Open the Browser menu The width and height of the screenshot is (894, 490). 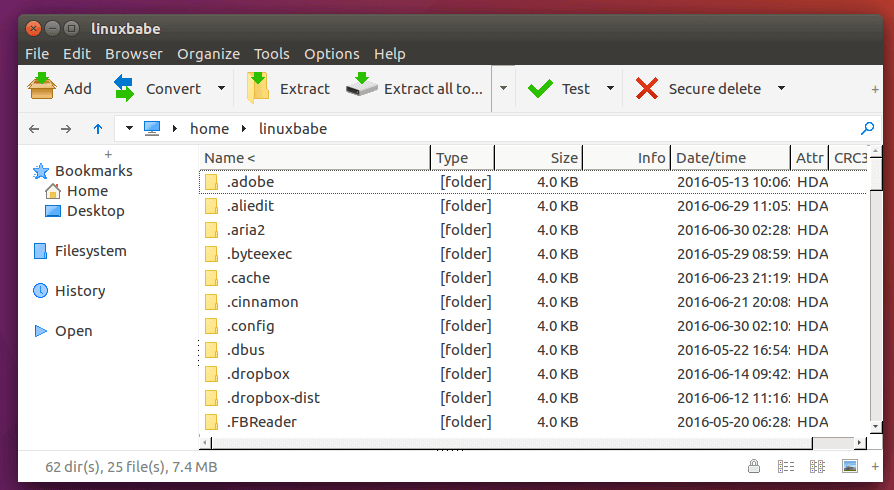pyautogui.click(x=134, y=54)
